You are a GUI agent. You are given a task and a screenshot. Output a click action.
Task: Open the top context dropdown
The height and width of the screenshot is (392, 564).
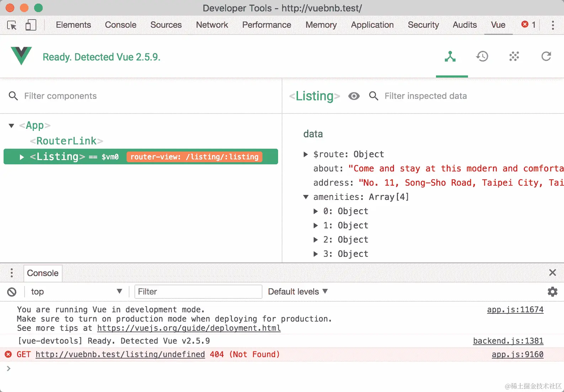(x=76, y=292)
